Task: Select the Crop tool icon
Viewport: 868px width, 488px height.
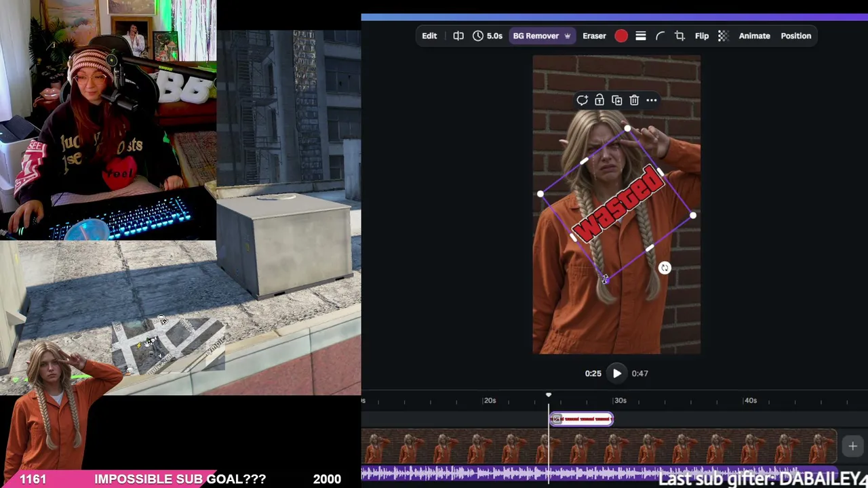Action: click(x=679, y=36)
